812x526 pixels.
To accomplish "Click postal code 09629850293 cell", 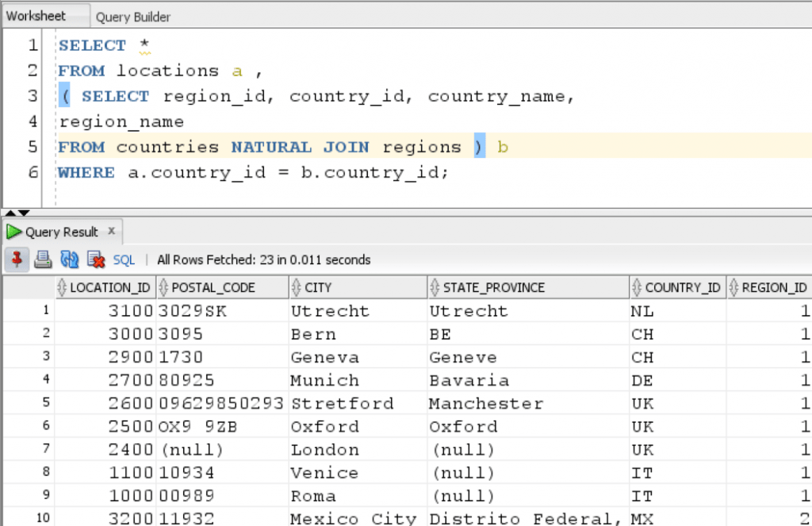I will tap(223, 403).
